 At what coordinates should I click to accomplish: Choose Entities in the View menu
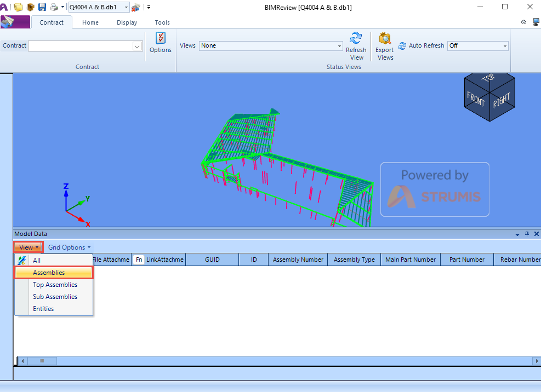pos(43,309)
